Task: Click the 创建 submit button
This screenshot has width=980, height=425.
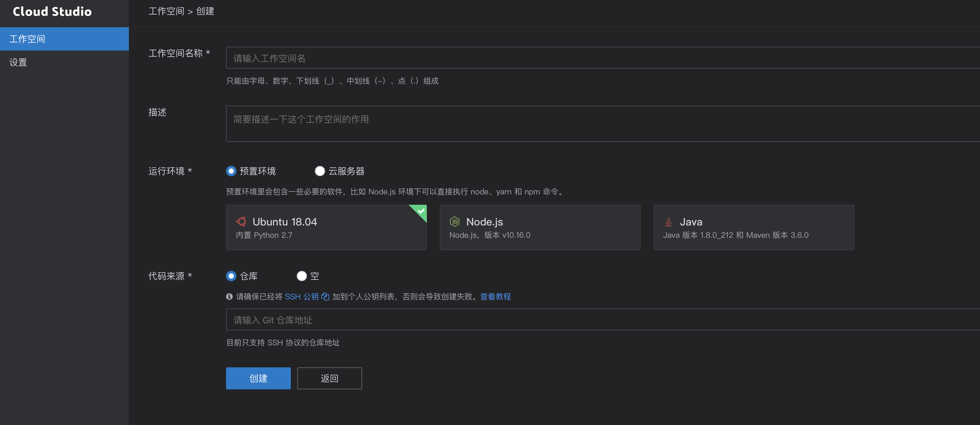Action: 258,378
